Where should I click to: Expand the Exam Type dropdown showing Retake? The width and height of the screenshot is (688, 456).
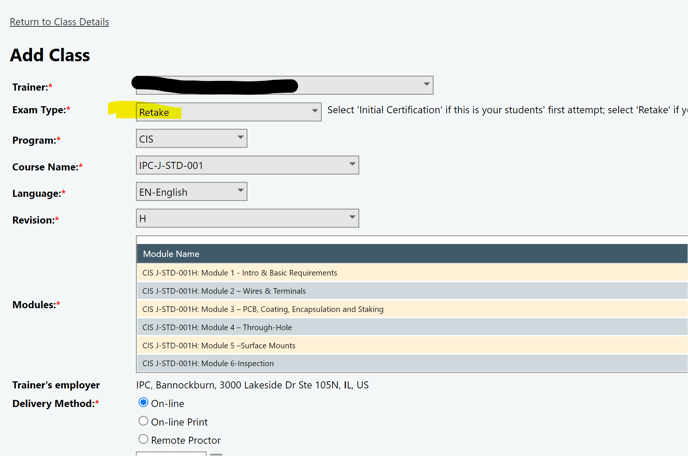pos(228,112)
